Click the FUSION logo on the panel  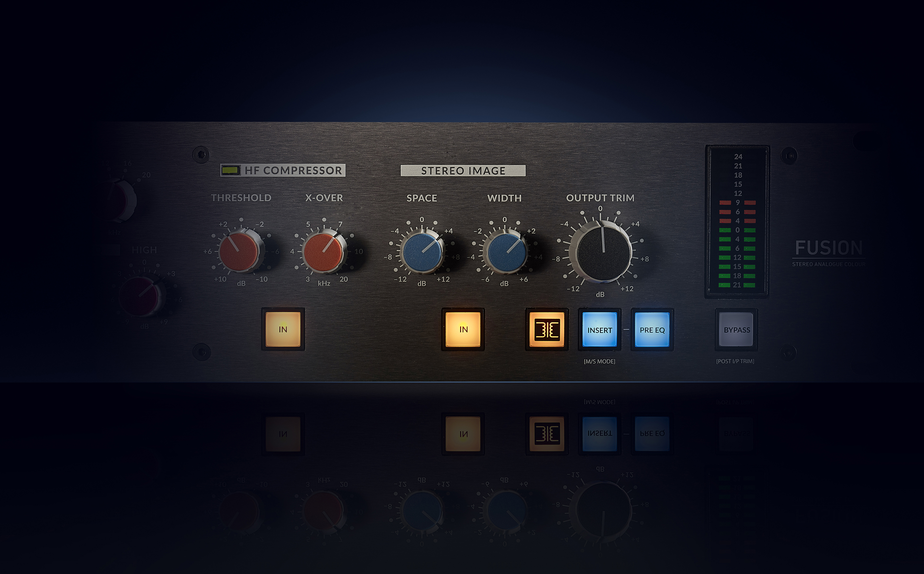[830, 247]
